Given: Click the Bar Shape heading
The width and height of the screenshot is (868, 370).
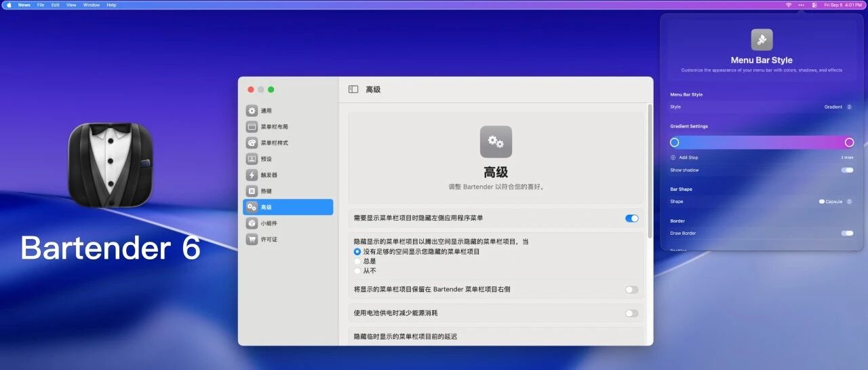Looking at the screenshot, I should point(682,189).
